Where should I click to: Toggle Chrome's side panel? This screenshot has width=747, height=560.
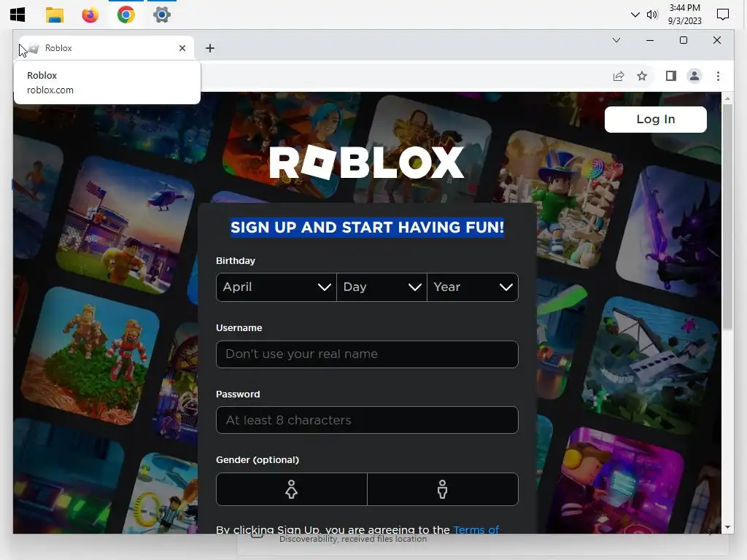coord(671,76)
